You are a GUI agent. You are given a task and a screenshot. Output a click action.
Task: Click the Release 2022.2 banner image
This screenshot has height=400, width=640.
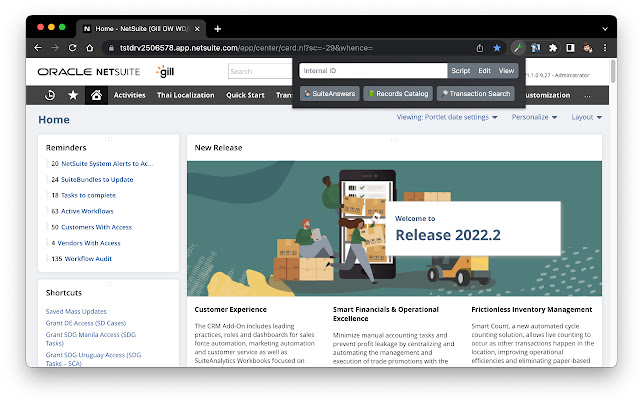[394, 229]
